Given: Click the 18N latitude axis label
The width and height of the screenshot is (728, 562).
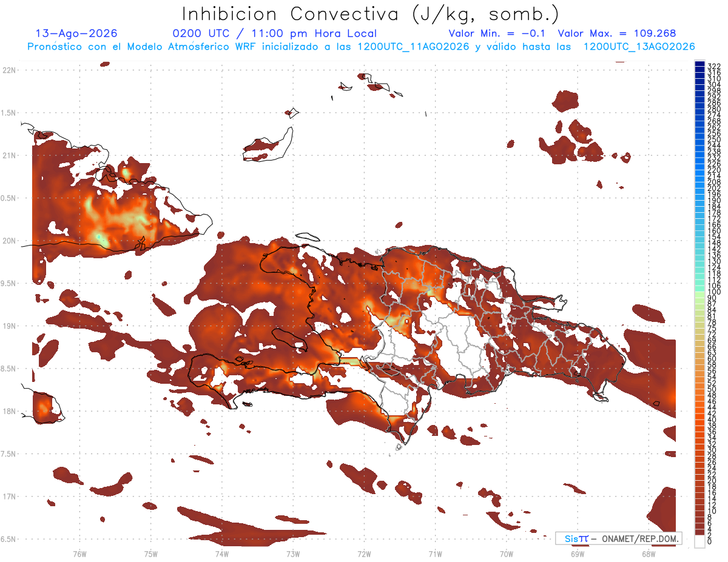Looking at the screenshot, I should click(x=9, y=411).
